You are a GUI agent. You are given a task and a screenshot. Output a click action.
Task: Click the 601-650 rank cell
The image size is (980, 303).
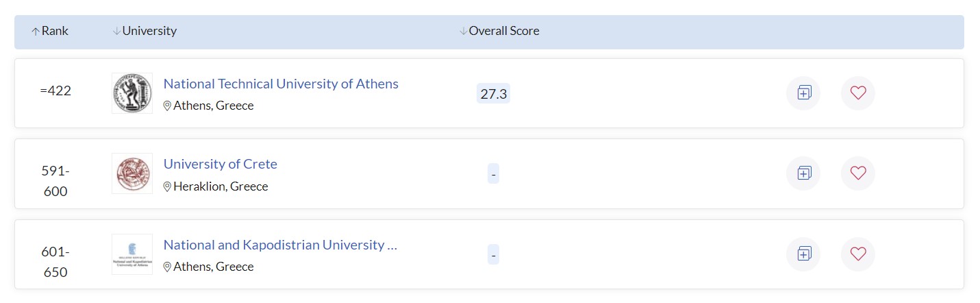point(55,262)
